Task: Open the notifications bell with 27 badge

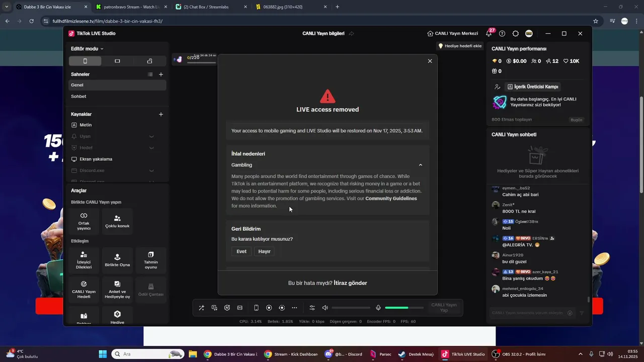Action: coord(489,33)
